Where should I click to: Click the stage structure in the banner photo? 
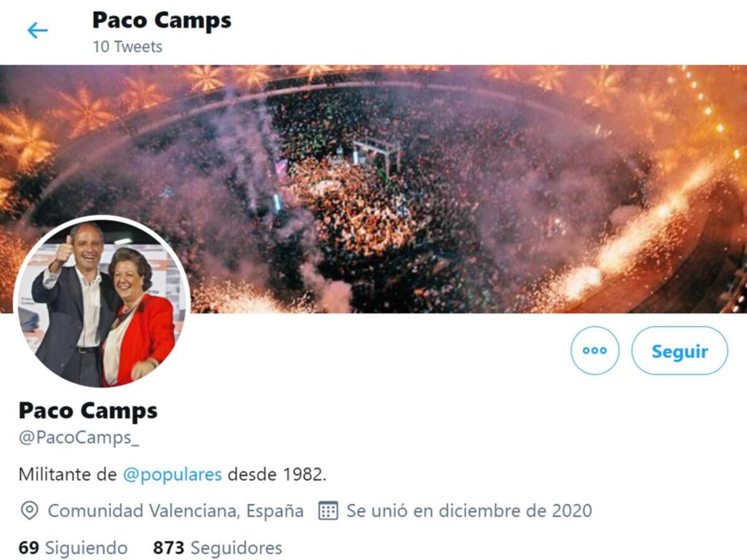point(375,154)
